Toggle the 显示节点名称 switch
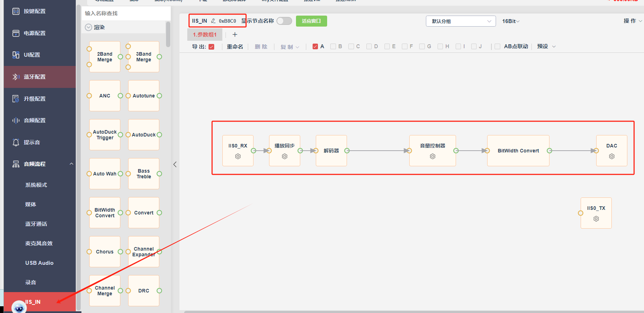The image size is (644, 313). point(284,21)
